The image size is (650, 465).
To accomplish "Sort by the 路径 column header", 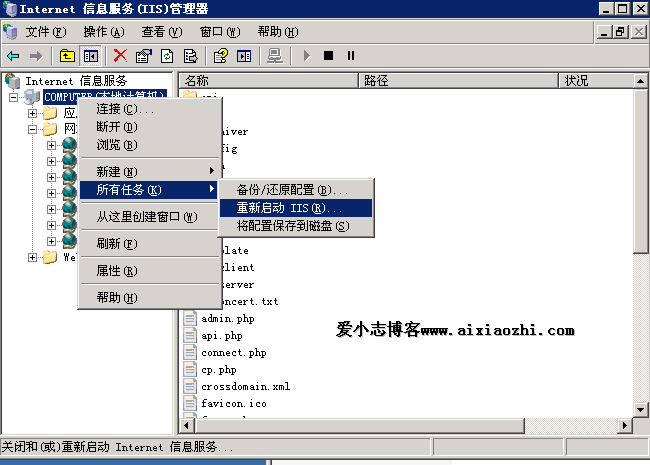I will [x=458, y=80].
